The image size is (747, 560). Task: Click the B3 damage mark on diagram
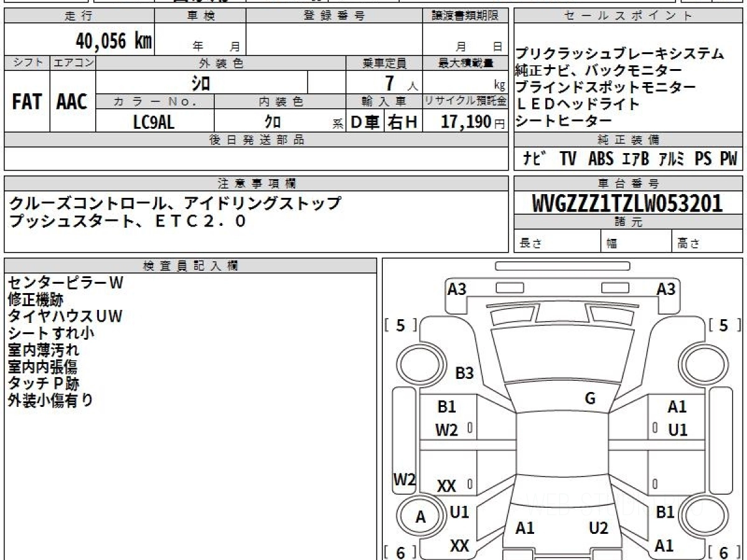464,373
